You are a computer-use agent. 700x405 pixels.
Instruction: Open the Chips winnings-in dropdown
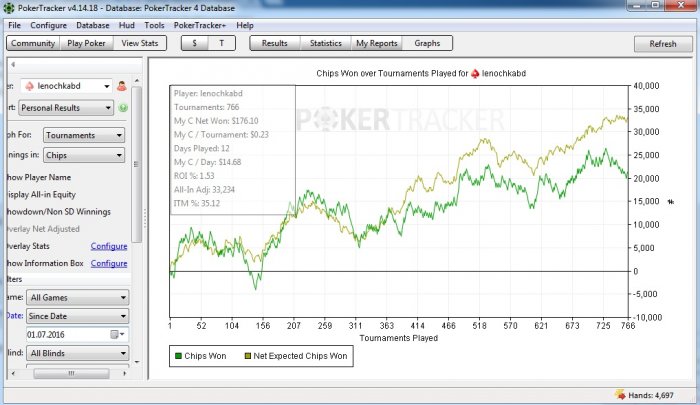click(x=84, y=155)
